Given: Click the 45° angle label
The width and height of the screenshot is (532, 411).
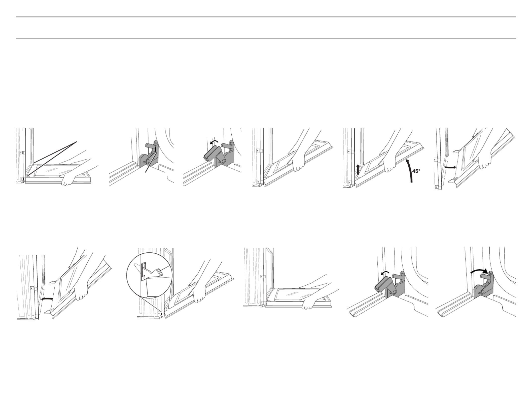Looking at the screenshot, I should [x=416, y=171].
